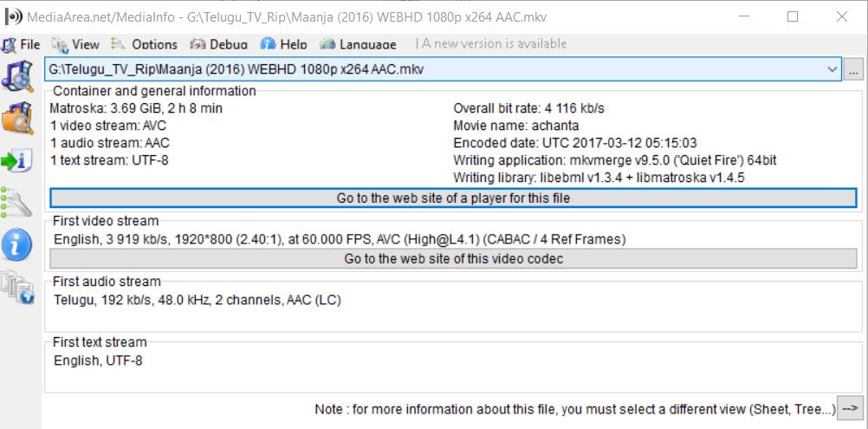Open the View menu

click(76, 44)
